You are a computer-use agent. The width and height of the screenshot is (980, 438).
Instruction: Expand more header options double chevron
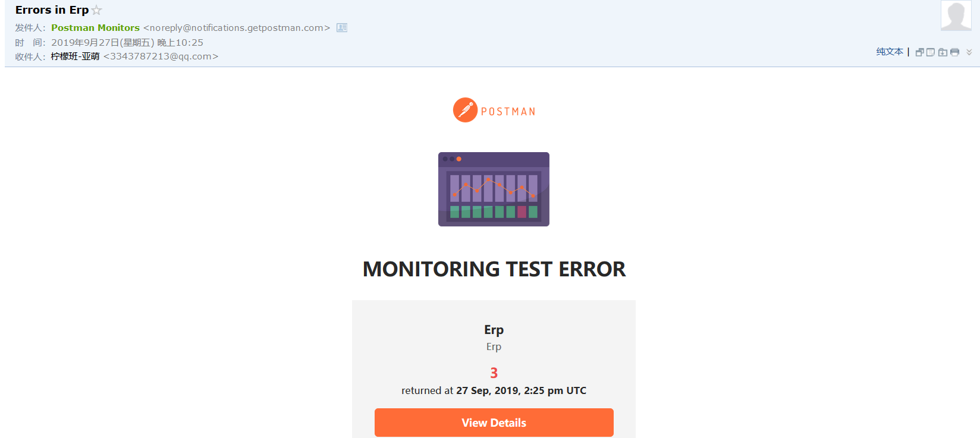[x=969, y=52]
